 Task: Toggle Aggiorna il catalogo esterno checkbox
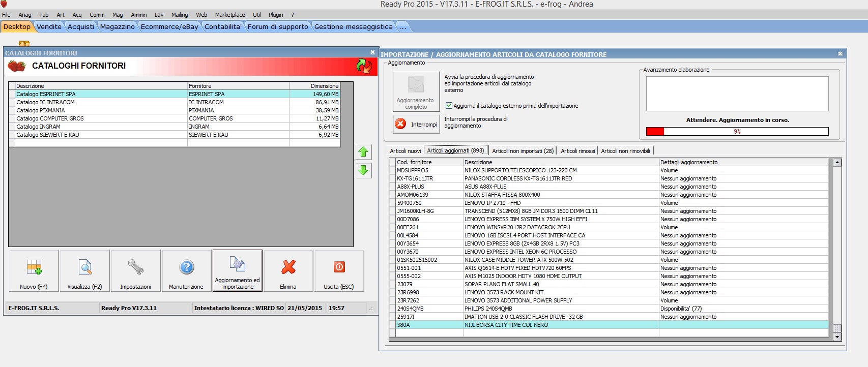(449, 106)
